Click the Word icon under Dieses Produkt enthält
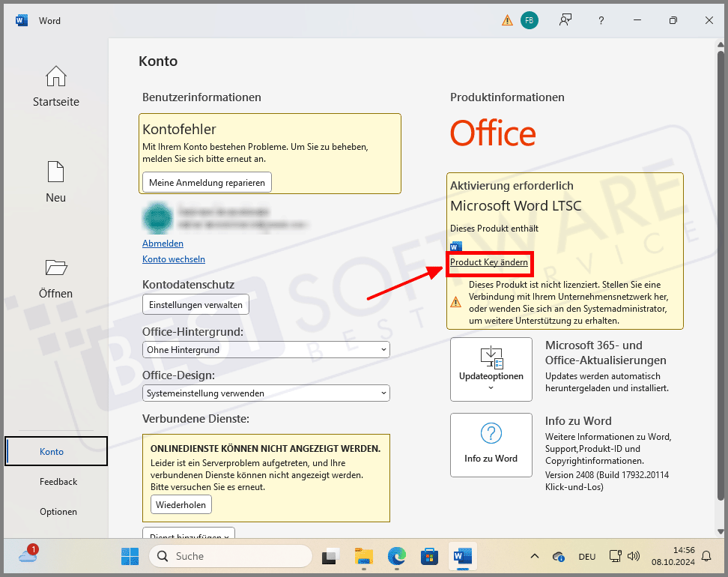 456,247
